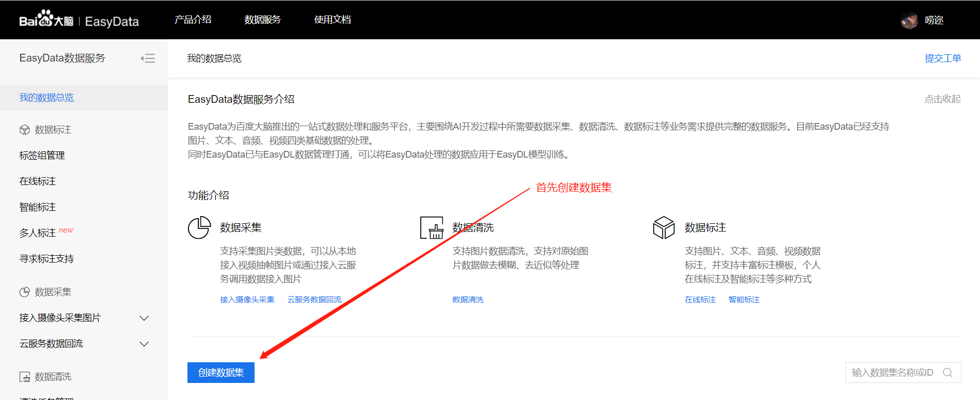Click the Baidu Brain logo
Viewport: 980px width, 400px height.
coord(46,19)
